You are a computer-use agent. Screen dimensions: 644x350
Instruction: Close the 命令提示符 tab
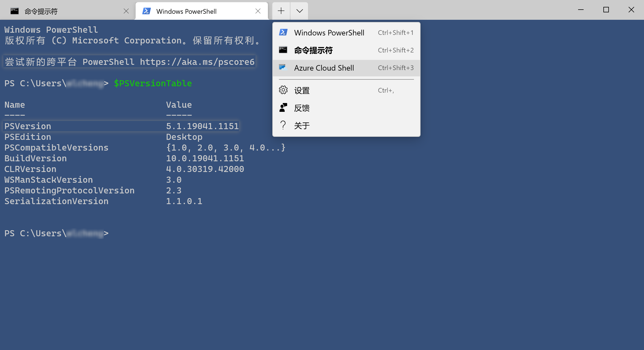126,11
